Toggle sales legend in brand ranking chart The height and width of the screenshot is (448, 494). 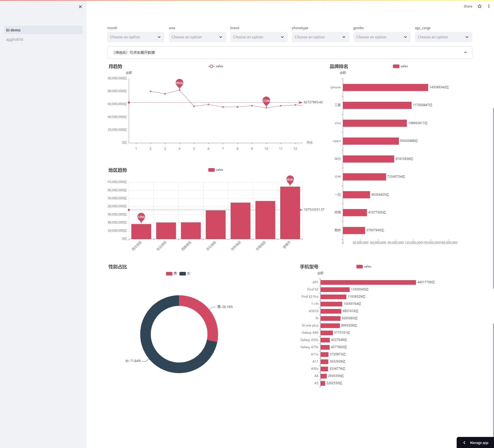coord(400,66)
